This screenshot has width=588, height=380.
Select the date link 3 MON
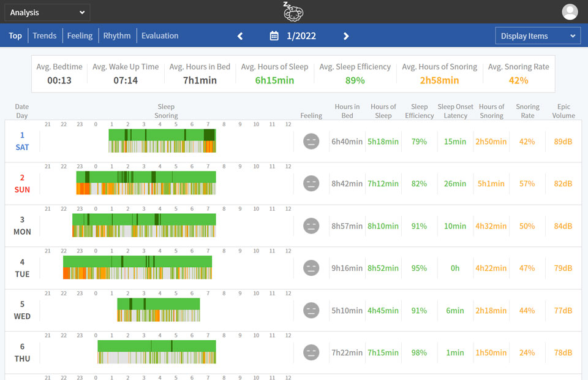[22, 226]
